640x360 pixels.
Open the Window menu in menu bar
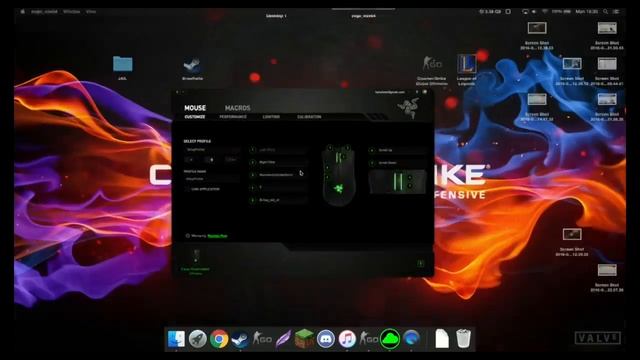click(x=72, y=12)
